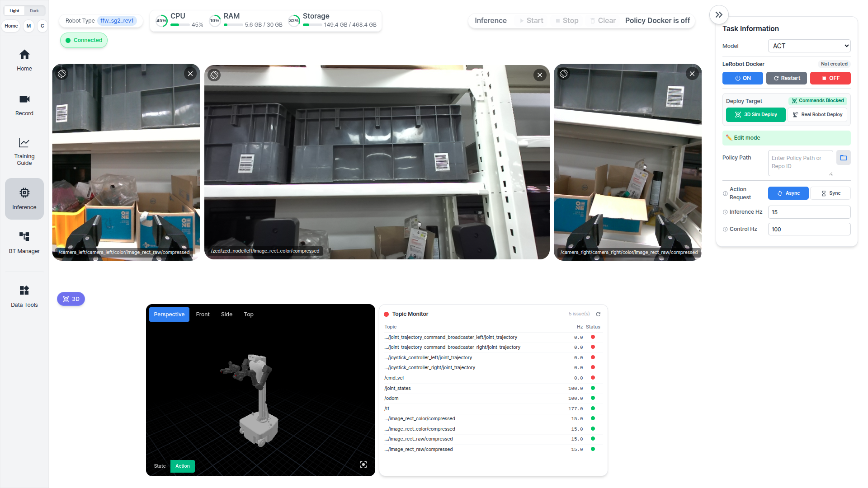The width and height of the screenshot is (868, 488).
Task: Switch 3D viewer to Perspective view
Action: 169,314
